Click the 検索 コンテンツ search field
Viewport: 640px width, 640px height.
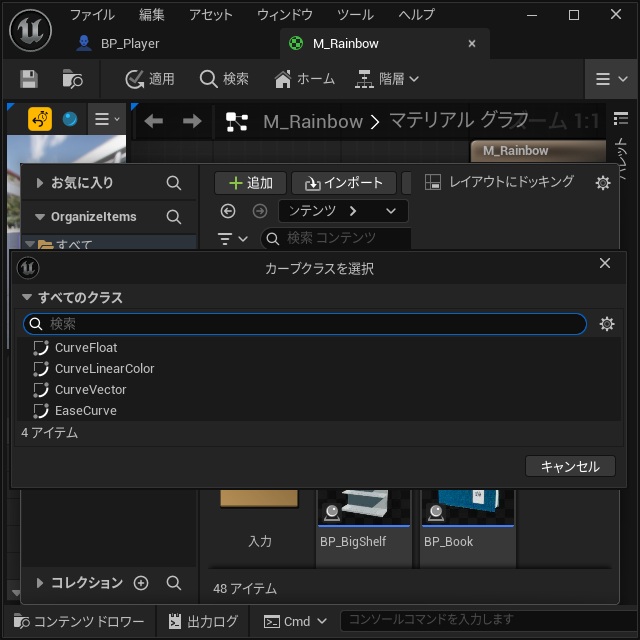336,238
